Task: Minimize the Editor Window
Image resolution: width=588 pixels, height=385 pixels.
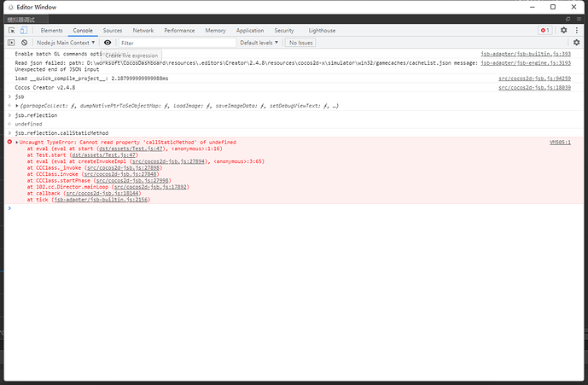Action: [x=533, y=7]
